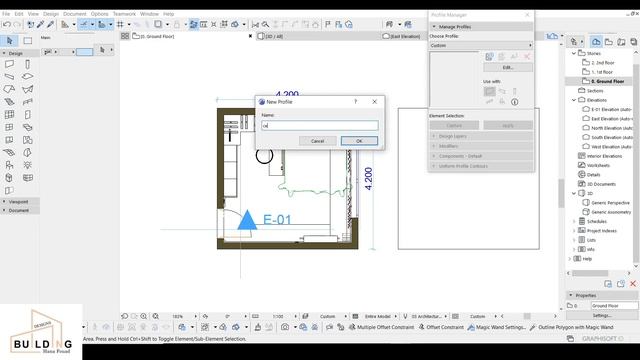Select the Railing tool in the toolbox
This screenshot has height=360, width=640.
pyautogui.click(x=27, y=102)
